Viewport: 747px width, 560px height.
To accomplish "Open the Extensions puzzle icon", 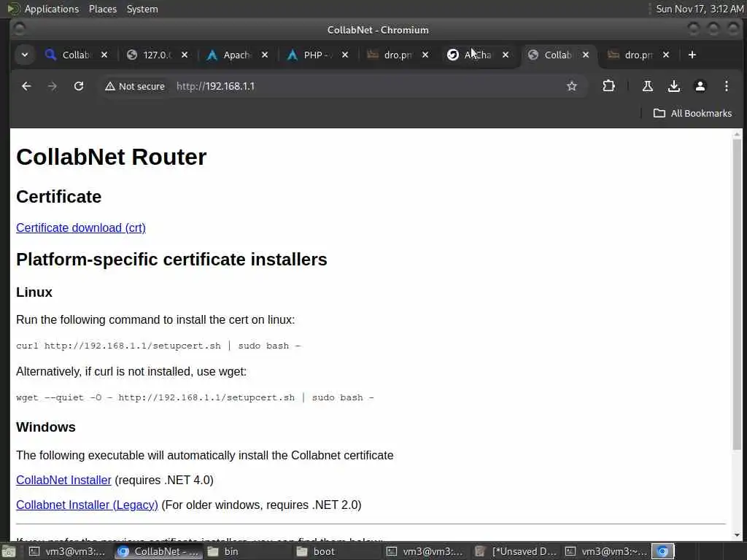I will point(608,86).
